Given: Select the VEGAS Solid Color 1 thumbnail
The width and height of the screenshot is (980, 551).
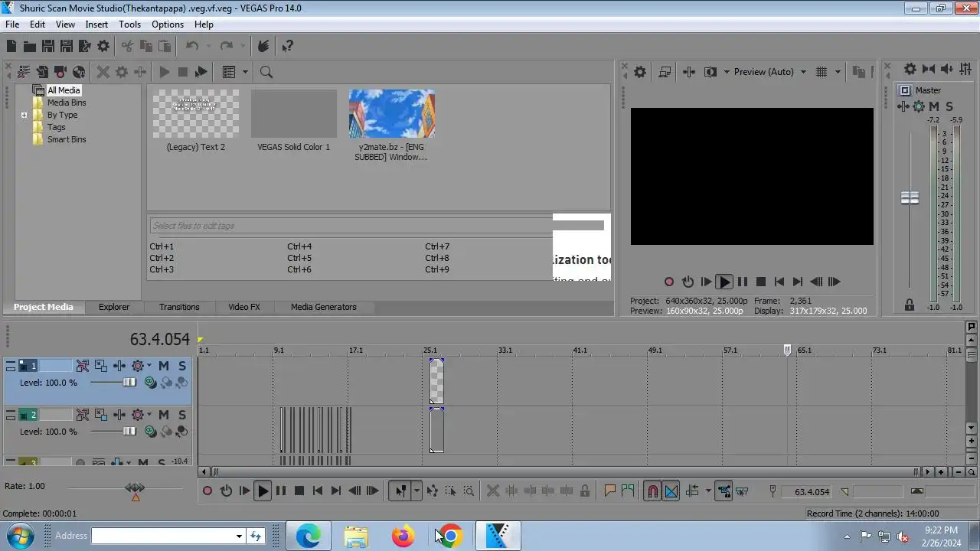Looking at the screenshot, I should tap(294, 114).
